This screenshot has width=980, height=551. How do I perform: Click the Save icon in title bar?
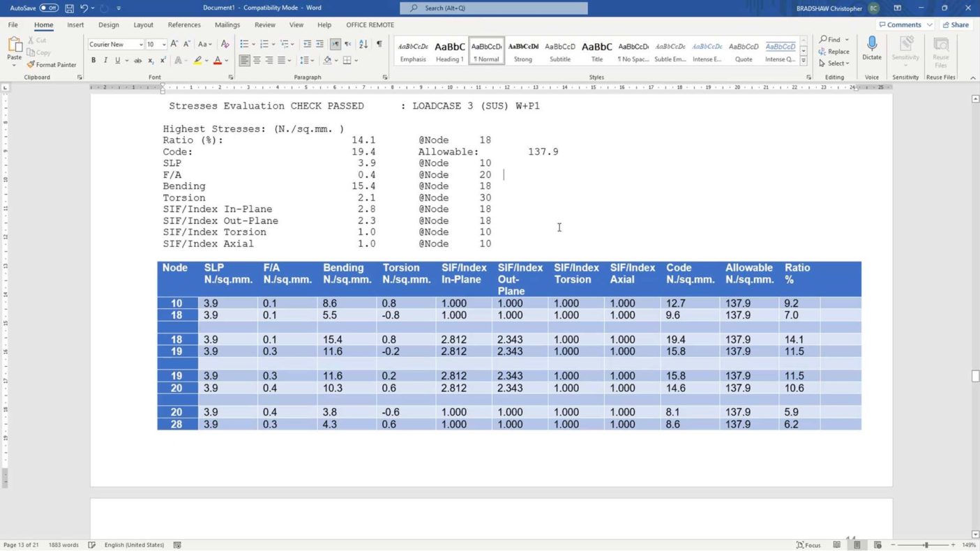pos(69,8)
